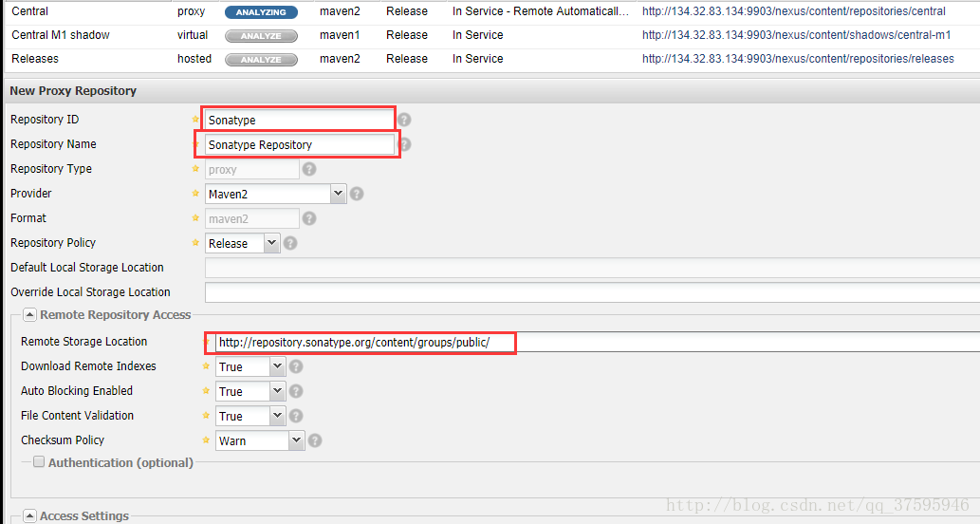Collapse the Remote Repository Access section
This screenshot has width=980, height=524.
29,314
